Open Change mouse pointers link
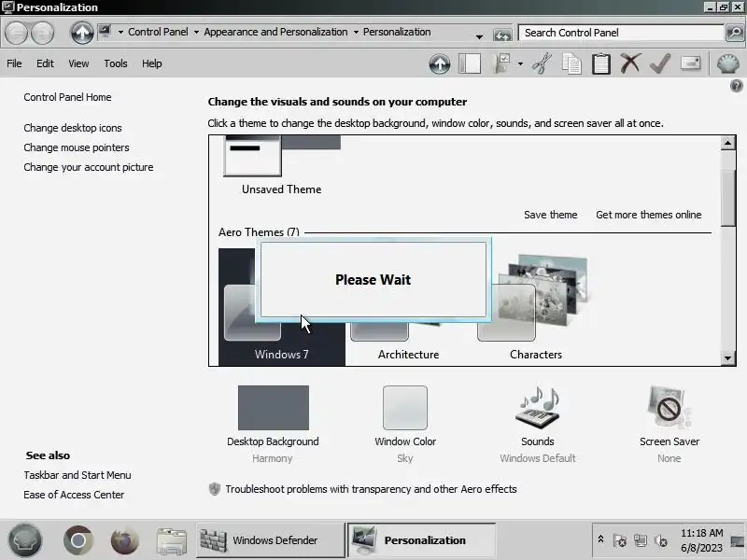This screenshot has width=747, height=560. (77, 147)
